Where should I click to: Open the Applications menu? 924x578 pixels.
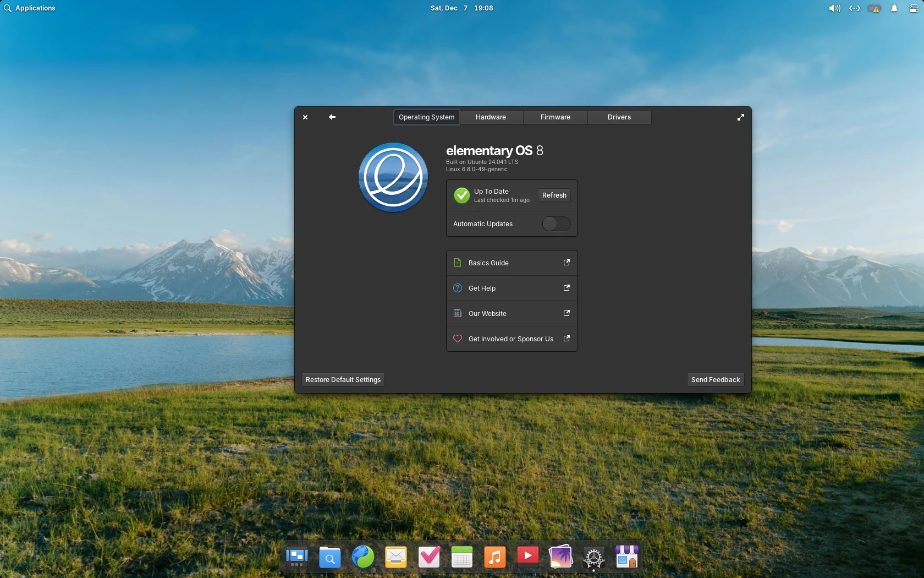[x=30, y=8]
